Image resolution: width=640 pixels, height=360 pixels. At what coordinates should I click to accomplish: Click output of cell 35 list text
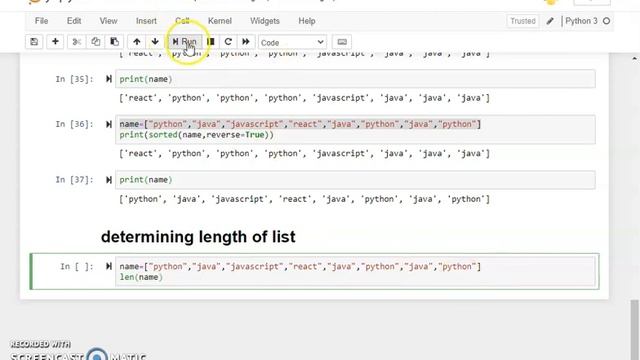click(304, 98)
